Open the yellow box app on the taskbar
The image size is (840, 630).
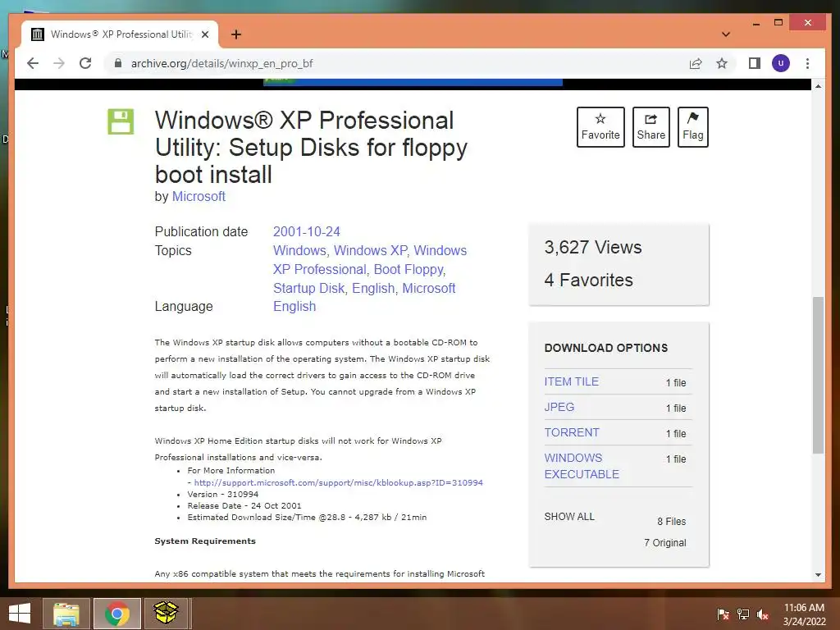coord(166,613)
